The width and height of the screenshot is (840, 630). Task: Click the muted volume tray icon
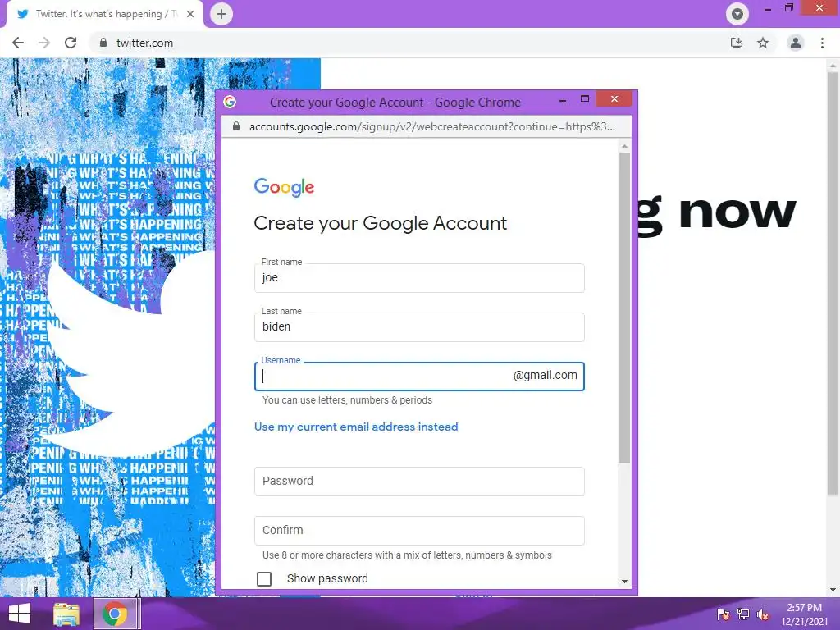(763, 614)
